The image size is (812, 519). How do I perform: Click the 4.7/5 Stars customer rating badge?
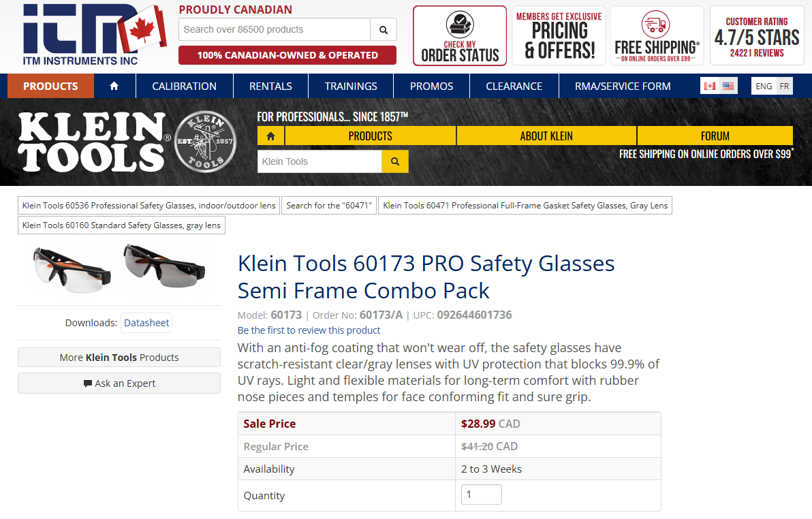pyautogui.click(x=756, y=35)
